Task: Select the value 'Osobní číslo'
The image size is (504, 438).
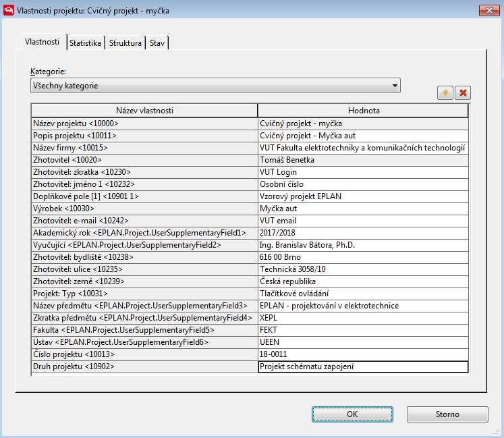Action: pyautogui.click(x=363, y=184)
